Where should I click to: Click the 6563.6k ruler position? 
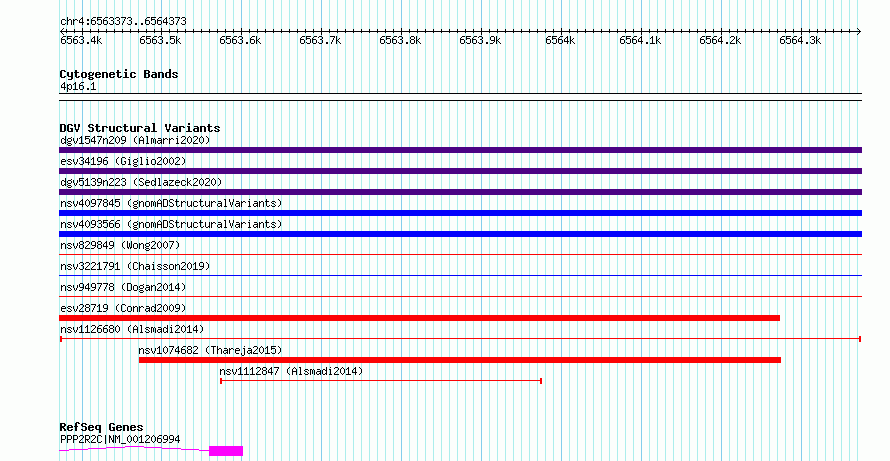click(241, 40)
